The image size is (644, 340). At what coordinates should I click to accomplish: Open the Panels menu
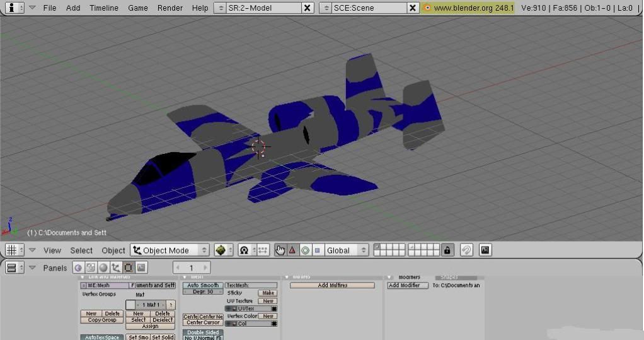55,268
